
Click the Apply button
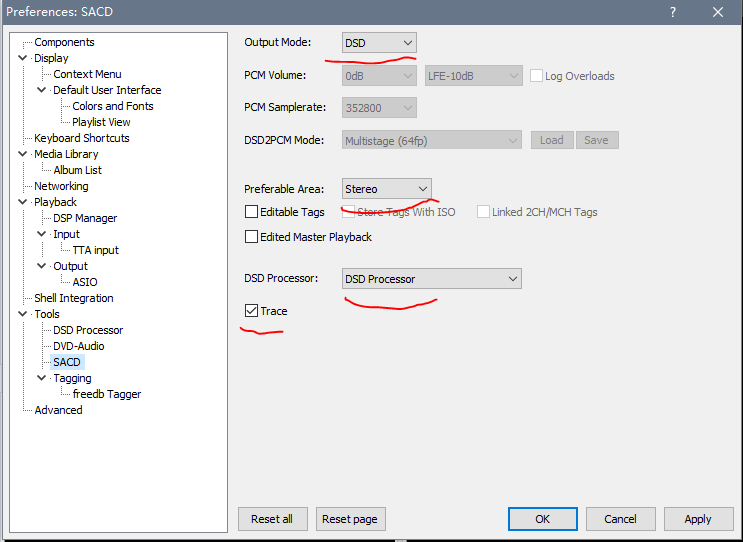point(697,519)
